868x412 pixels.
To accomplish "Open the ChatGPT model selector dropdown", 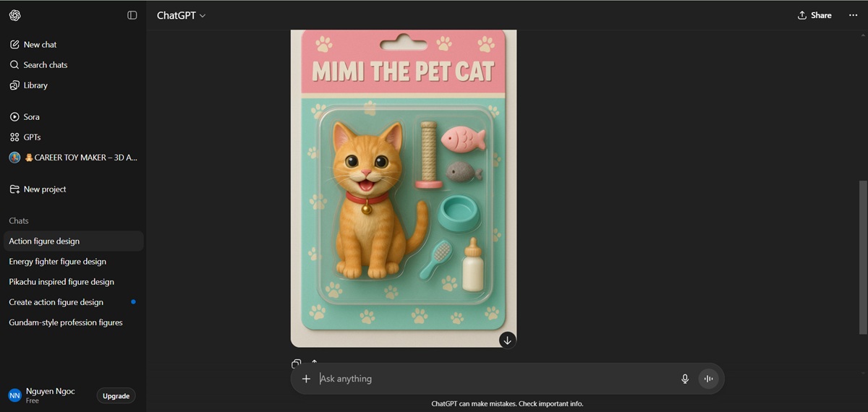I will click(x=181, y=15).
